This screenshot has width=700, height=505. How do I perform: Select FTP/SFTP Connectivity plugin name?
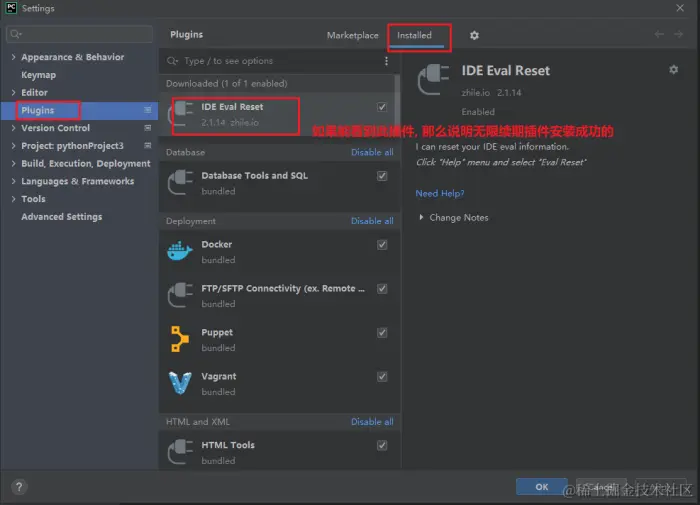click(283, 288)
